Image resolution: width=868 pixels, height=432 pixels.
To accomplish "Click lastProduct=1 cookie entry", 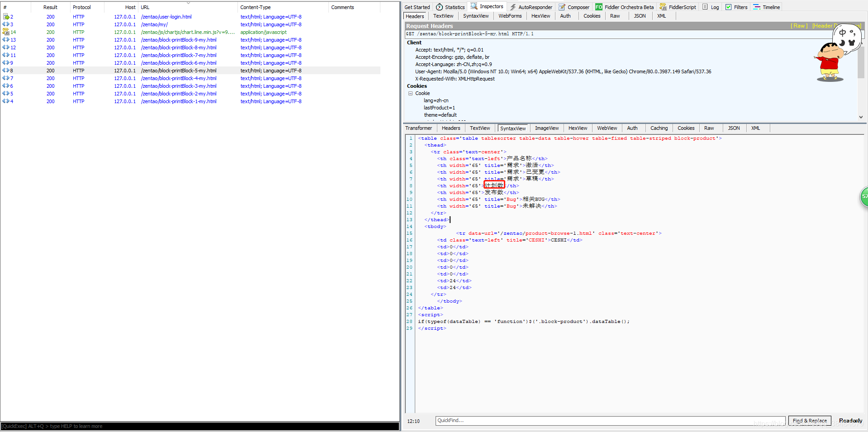I will coord(439,108).
